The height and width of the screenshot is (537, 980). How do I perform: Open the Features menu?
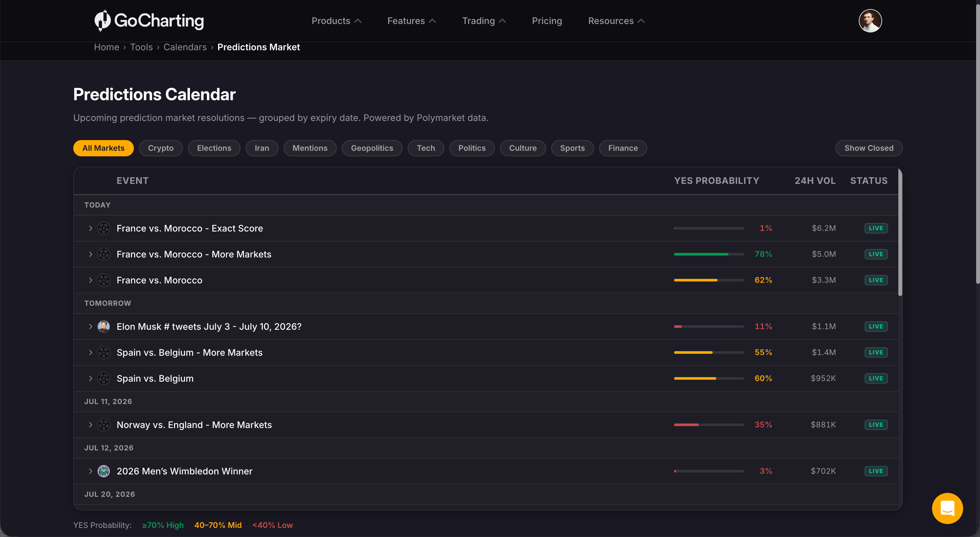pyautogui.click(x=411, y=21)
